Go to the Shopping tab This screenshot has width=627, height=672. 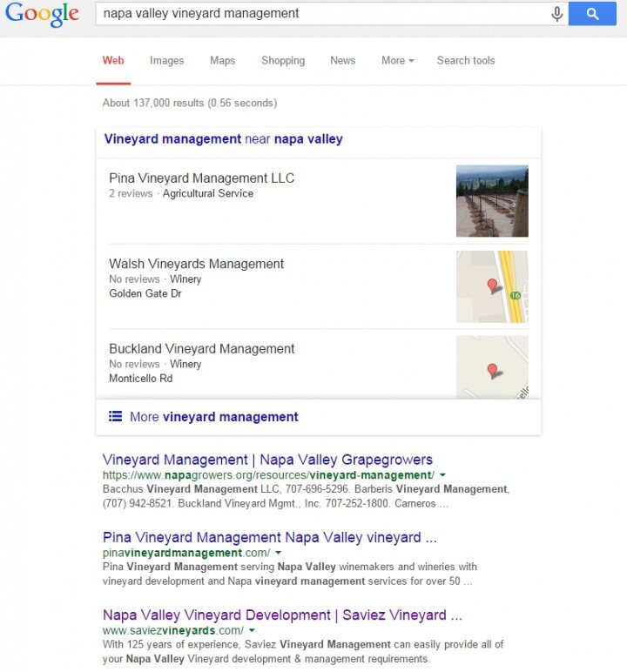point(283,60)
